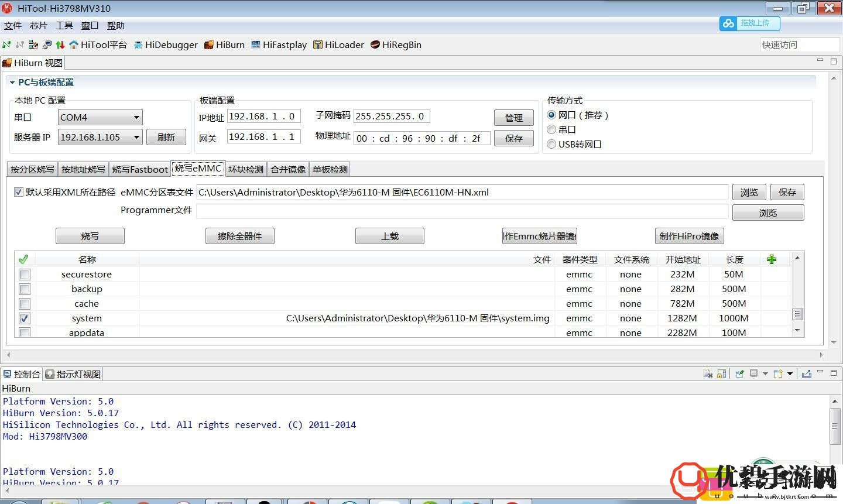
Task: Uncheck the system partition checkbox
Action: pos(25,318)
